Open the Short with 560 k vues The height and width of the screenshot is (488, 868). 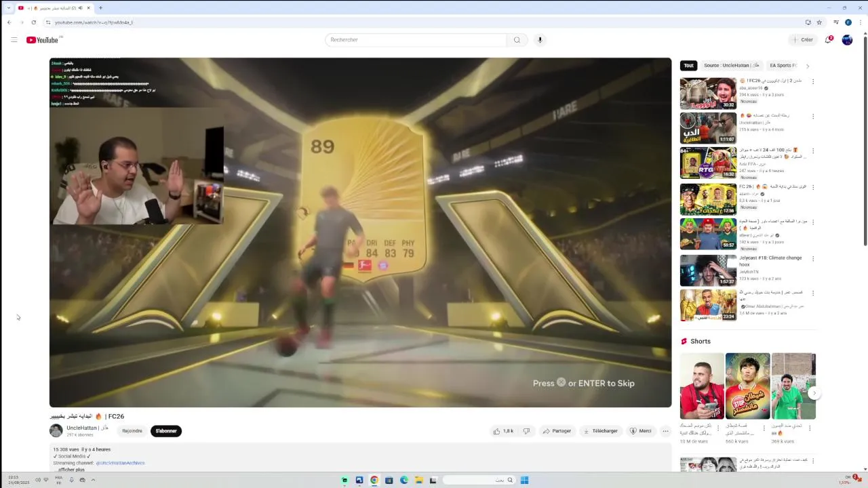click(747, 386)
